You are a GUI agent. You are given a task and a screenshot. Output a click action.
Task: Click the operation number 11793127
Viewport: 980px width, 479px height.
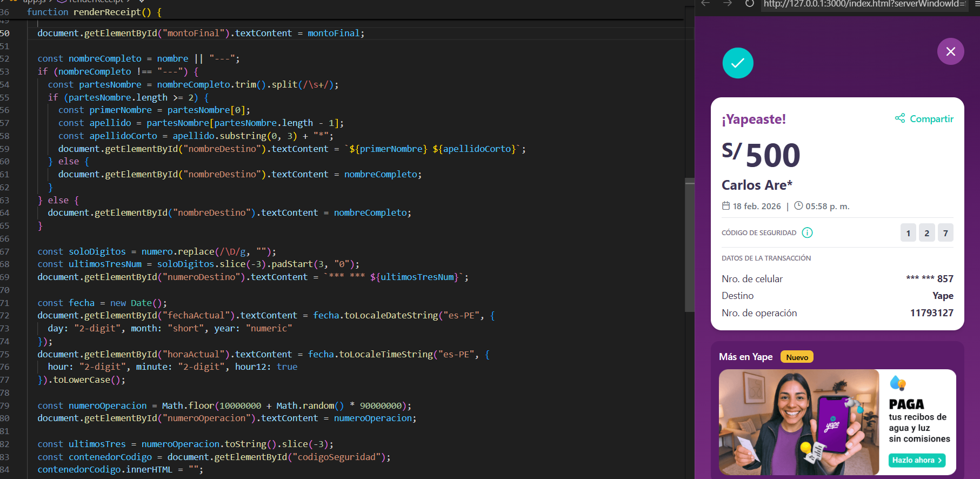point(931,313)
